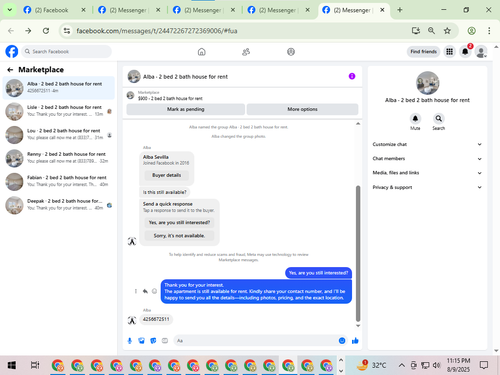Open the account profile avatar menu
500x375 pixels.
pyautogui.click(x=481, y=52)
